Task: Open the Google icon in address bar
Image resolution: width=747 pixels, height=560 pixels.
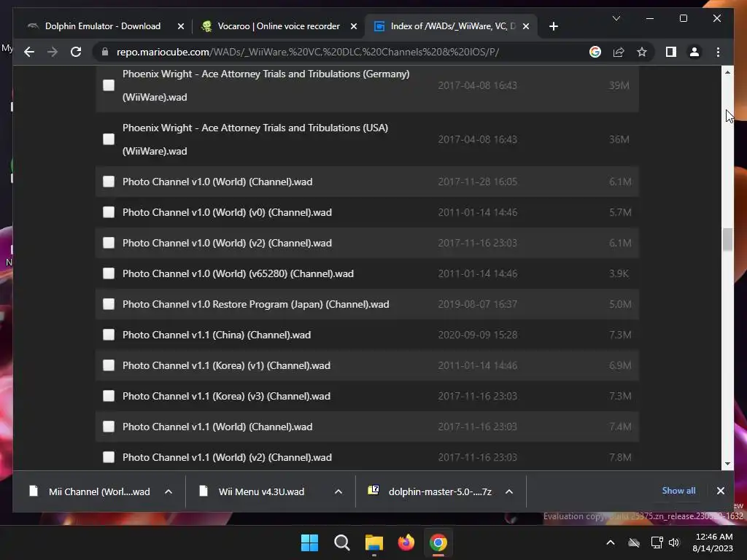Action: click(x=595, y=52)
